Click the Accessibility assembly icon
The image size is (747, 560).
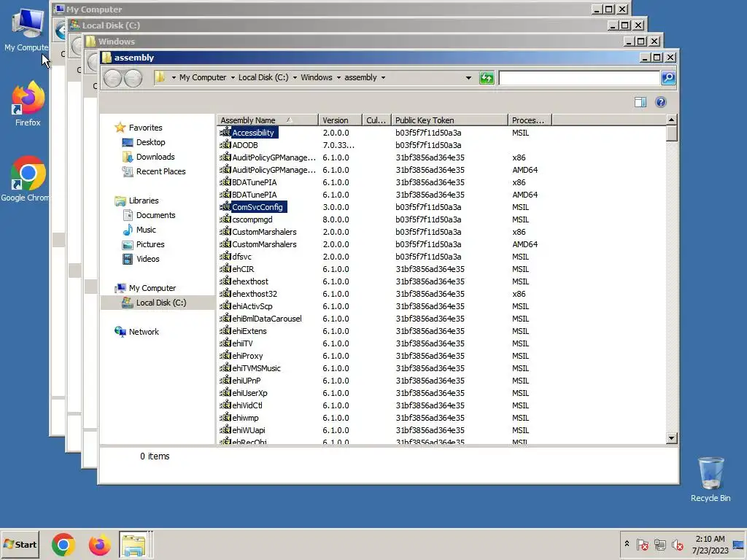point(225,133)
